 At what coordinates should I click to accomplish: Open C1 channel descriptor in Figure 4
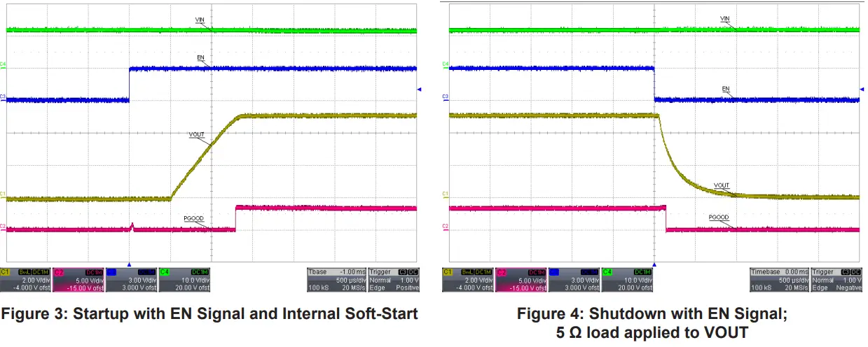(x=468, y=279)
